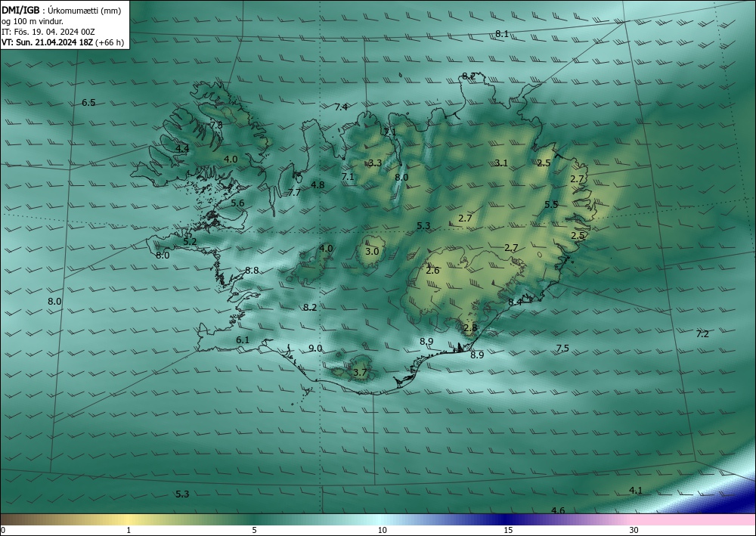Click the initial time 'IT: Fös. 19. 04. 2024 00Z'
Screen dimensions: 756x536
pos(48,32)
